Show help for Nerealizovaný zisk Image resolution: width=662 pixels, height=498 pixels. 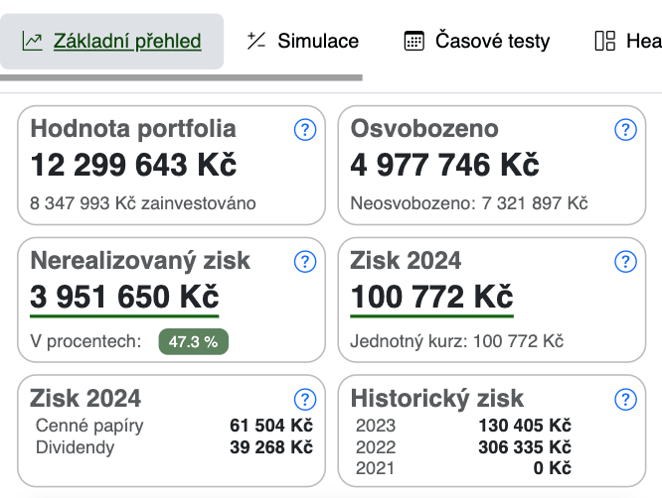[x=305, y=262]
